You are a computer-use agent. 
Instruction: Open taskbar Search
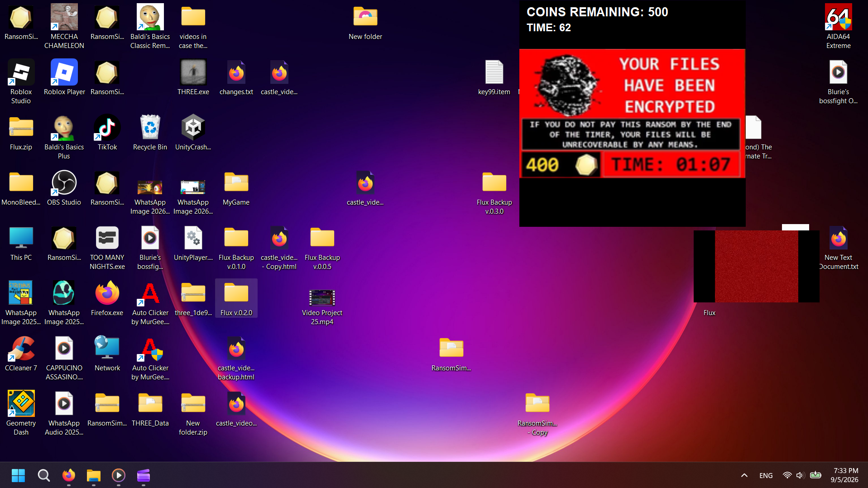[x=43, y=475]
